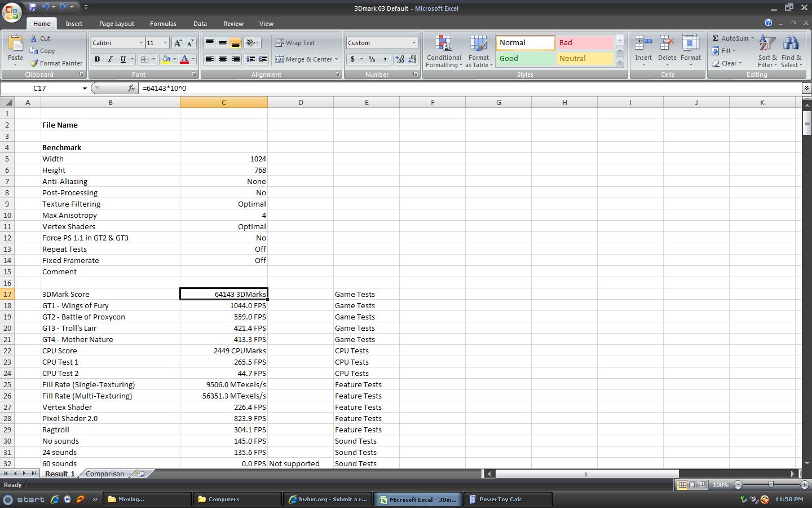Apply percent style
Screen dimensions: 812x508
pos(372,59)
